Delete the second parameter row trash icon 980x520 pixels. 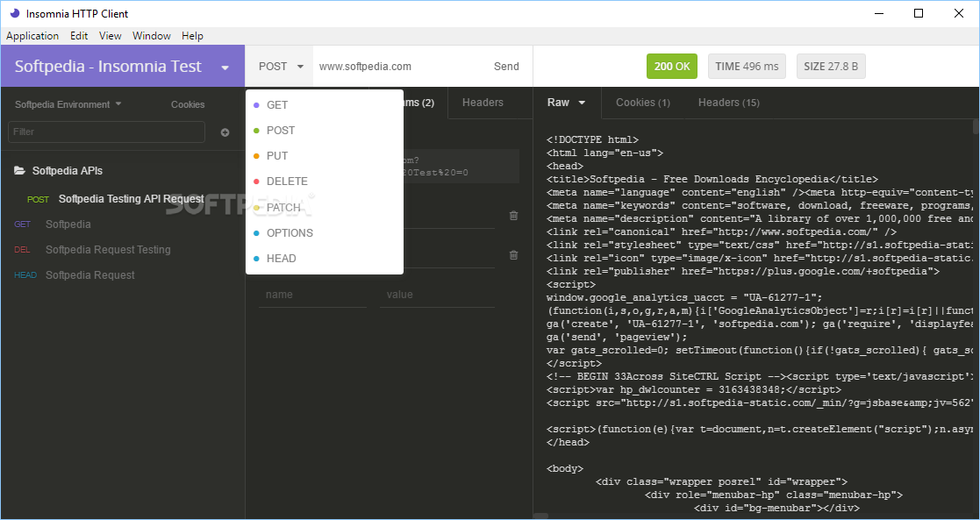(x=514, y=255)
